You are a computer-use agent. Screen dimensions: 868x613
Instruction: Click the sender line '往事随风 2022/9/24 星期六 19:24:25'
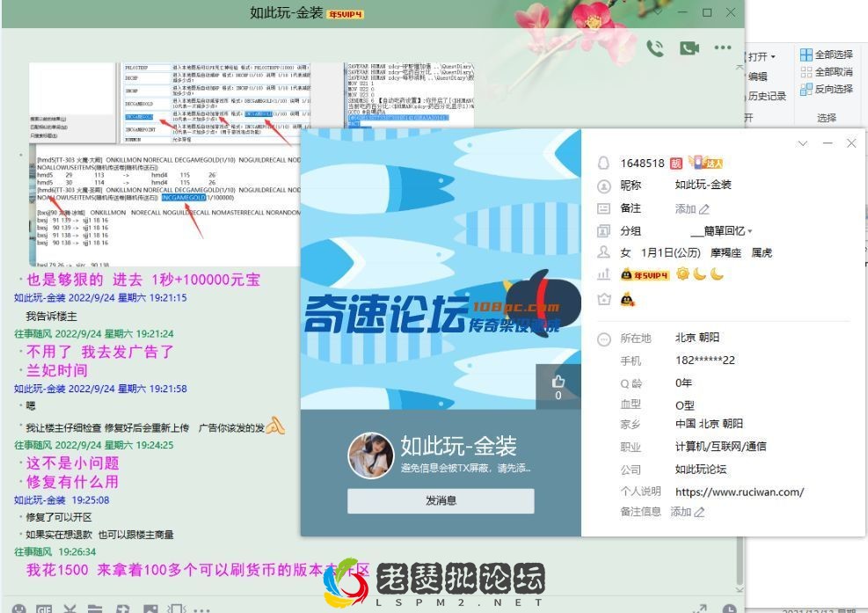(x=93, y=445)
